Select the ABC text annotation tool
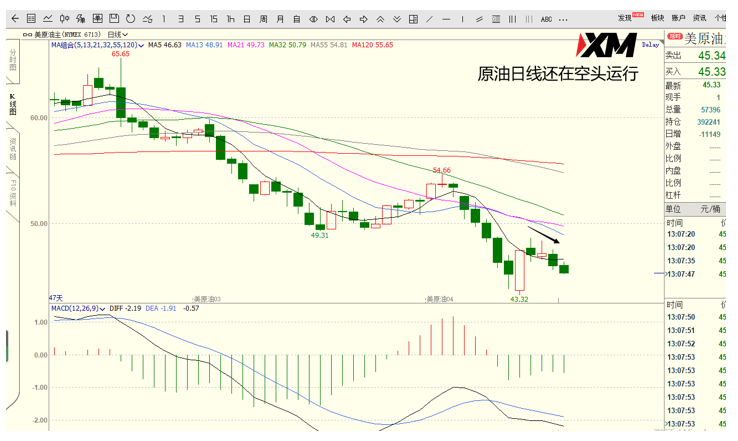The image size is (738, 441). click(546, 18)
